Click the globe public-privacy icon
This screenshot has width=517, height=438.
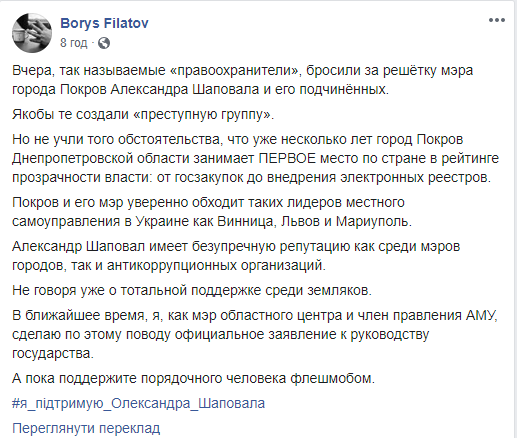point(104,43)
